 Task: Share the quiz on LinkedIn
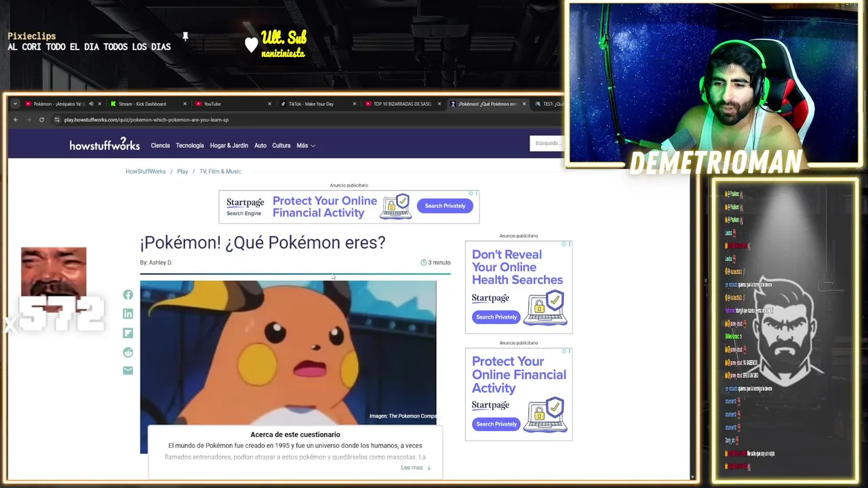128,314
